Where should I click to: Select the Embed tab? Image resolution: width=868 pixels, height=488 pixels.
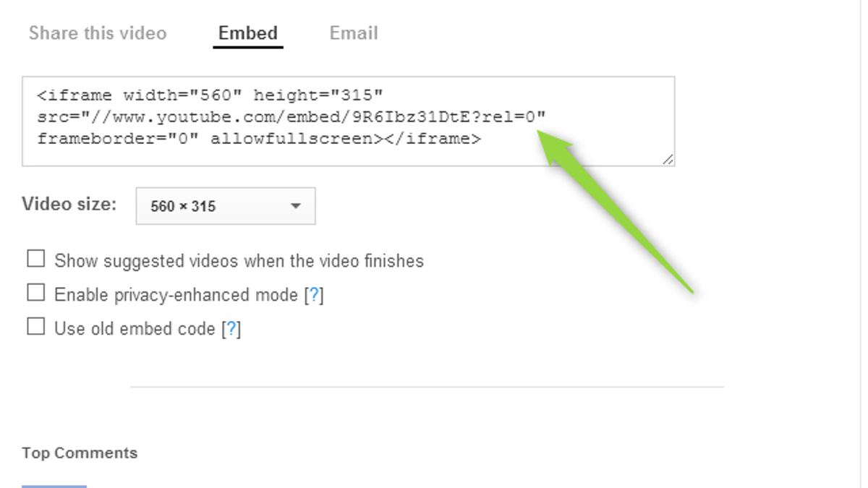click(x=248, y=33)
